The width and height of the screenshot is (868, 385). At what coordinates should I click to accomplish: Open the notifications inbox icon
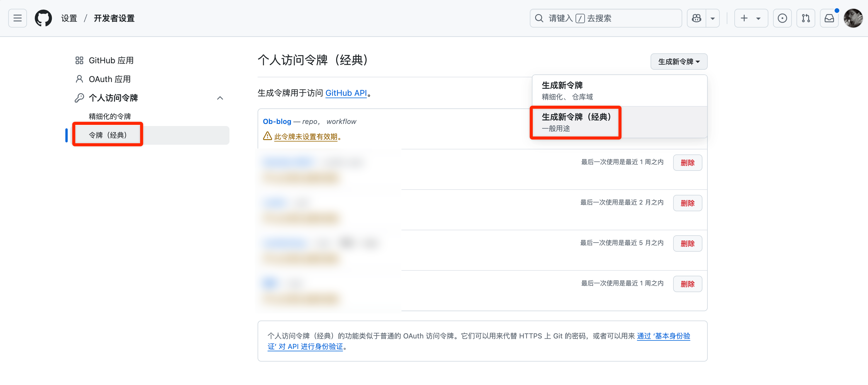[x=829, y=18]
